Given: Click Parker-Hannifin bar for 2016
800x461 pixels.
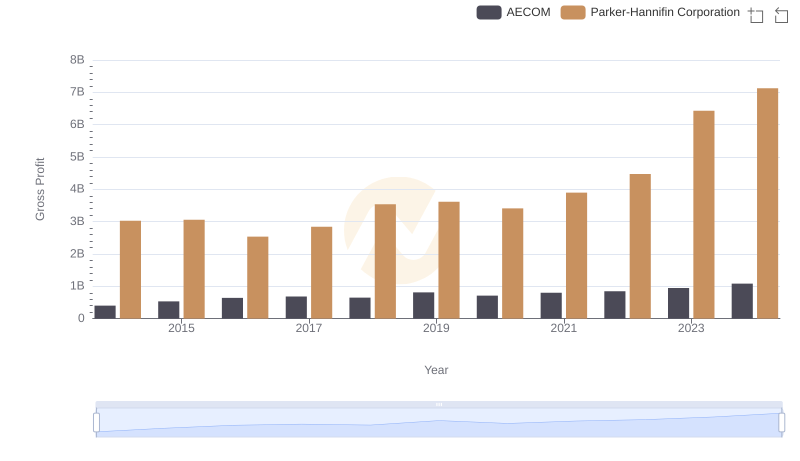Looking at the screenshot, I should 258,277.
